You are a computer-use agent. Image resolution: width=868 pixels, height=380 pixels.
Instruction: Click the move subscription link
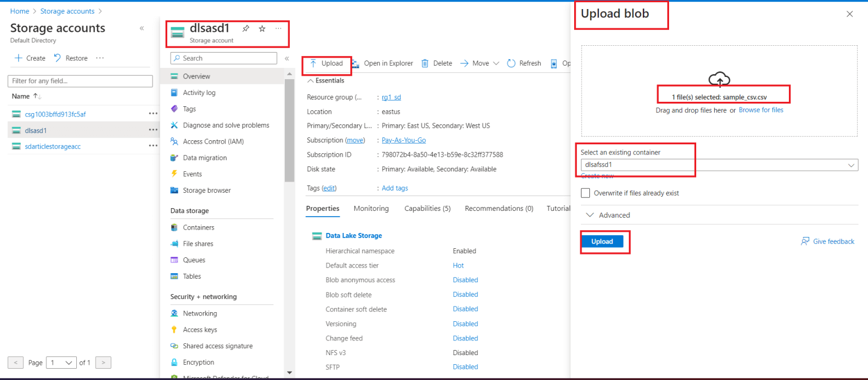355,140
